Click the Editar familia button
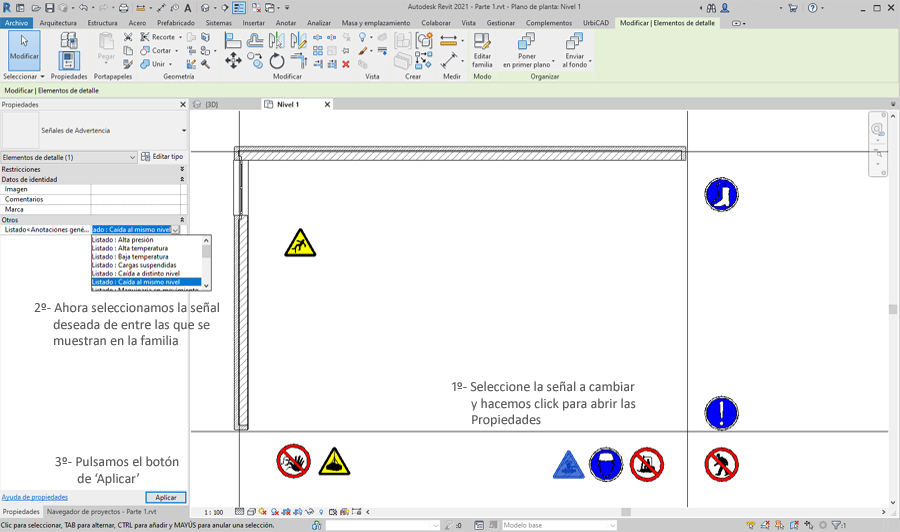The width and height of the screenshot is (900, 532). [482, 50]
